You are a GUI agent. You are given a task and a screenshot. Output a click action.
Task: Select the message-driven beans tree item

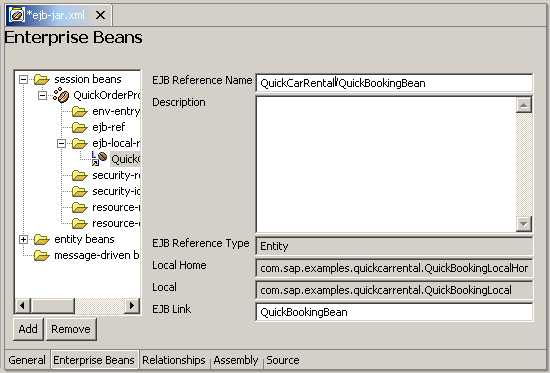click(96, 255)
